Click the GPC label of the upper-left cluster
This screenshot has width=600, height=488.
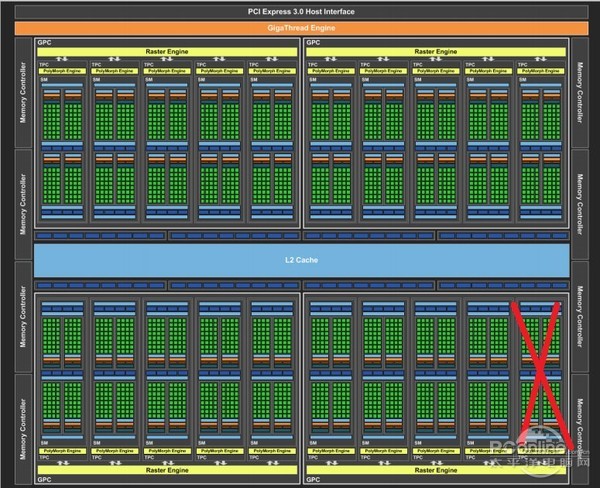pos(44,43)
